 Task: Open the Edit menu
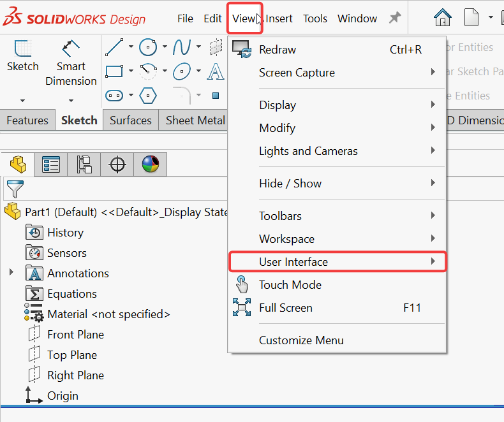212,18
